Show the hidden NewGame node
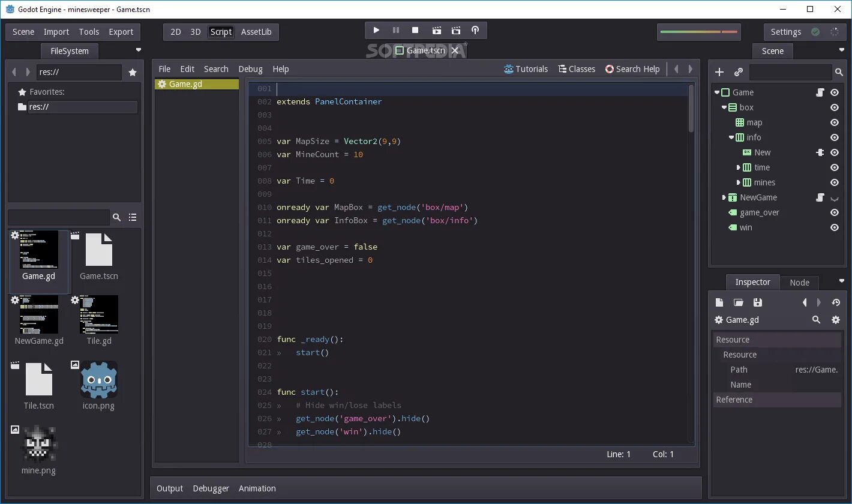The height and width of the screenshot is (504, 852). coord(835,198)
